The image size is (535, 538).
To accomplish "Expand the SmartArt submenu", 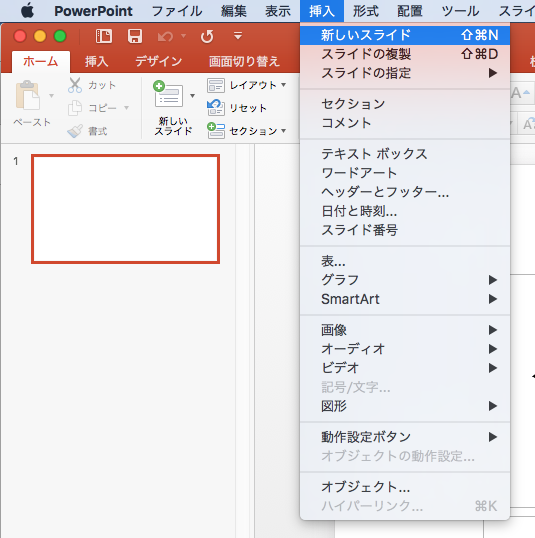I will coord(405,299).
